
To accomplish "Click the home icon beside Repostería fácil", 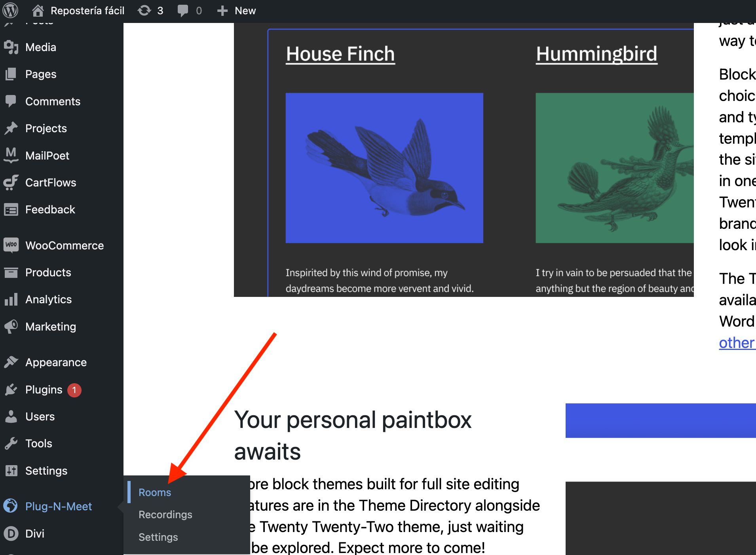I will 38,11.
